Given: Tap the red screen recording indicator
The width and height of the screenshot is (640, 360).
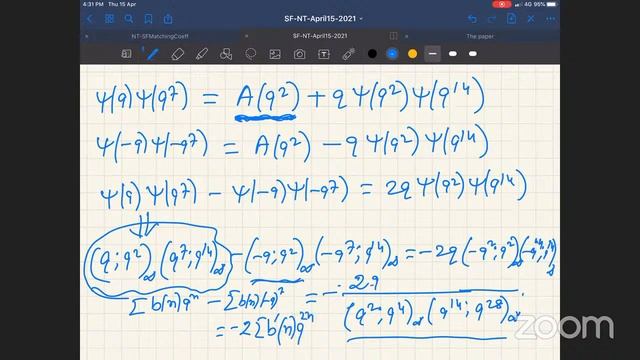Looking at the screenshot, I should pyautogui.click(x=502, y=4).
